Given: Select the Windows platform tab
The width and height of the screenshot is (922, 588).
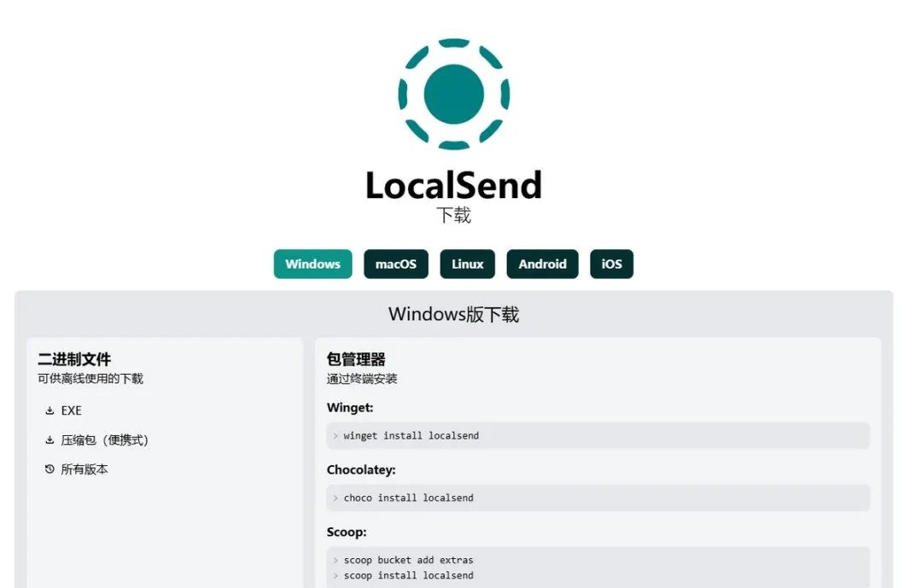Looking at the screenshot, I should click(312, 264).
